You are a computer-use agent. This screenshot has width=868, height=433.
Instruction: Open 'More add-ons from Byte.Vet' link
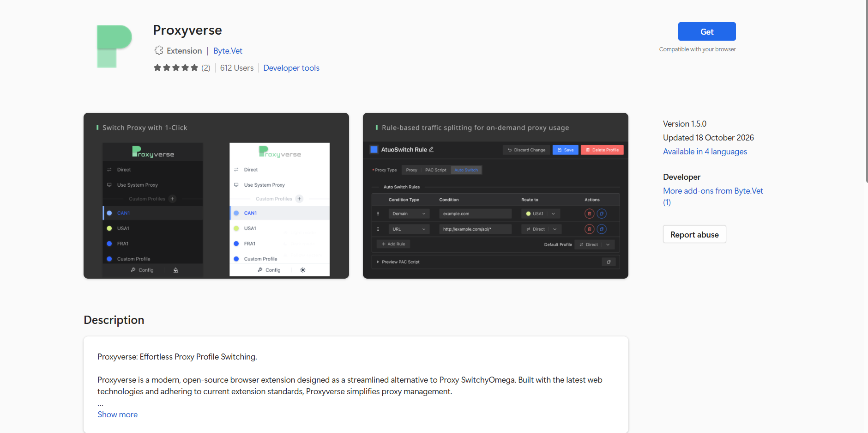pyautogui.click(x=713, y=196)
